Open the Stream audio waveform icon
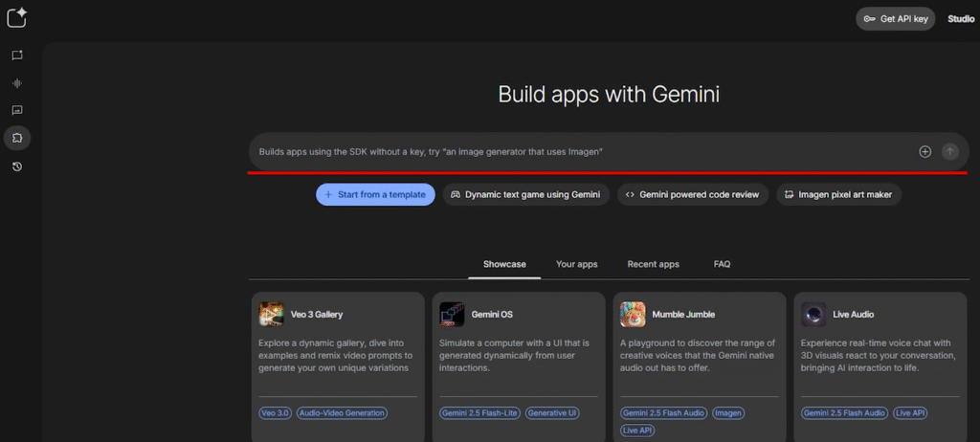This screenshot has width=980, height=442. tap(17, 83)
